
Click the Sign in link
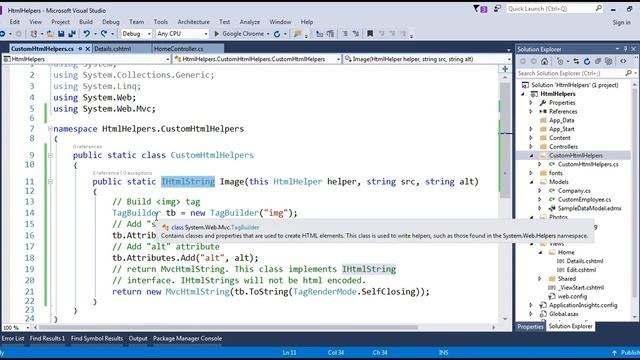[x=621, y=22]
